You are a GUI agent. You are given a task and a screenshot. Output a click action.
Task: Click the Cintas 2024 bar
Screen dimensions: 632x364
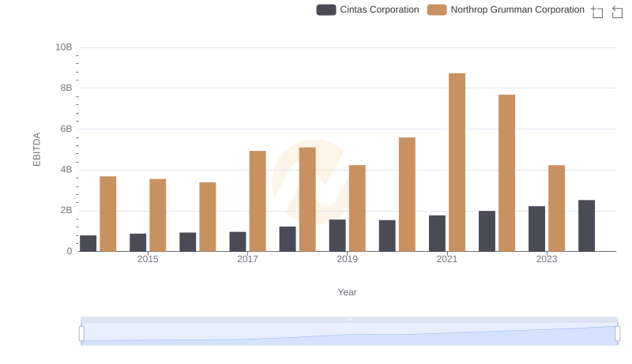[x=586, y=226]
